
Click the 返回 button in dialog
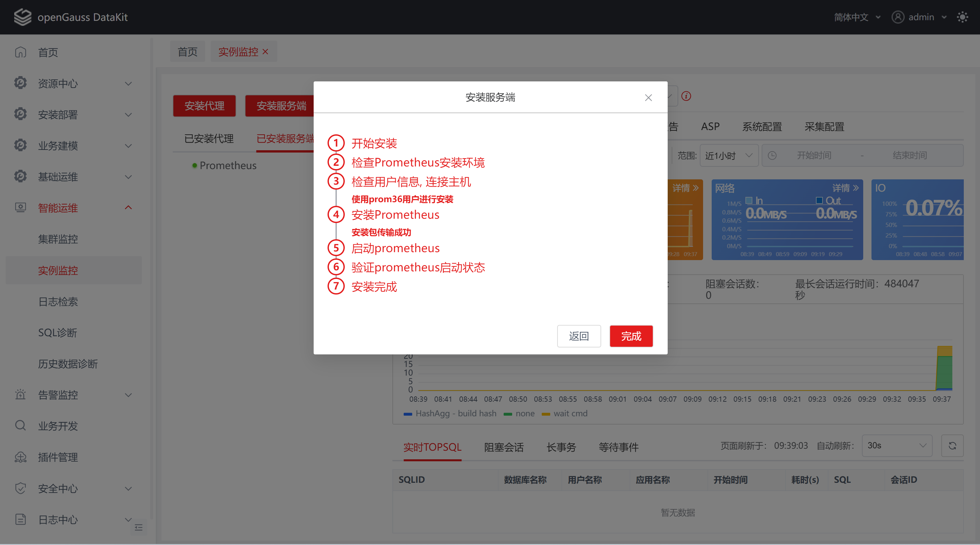pos(579,336)
